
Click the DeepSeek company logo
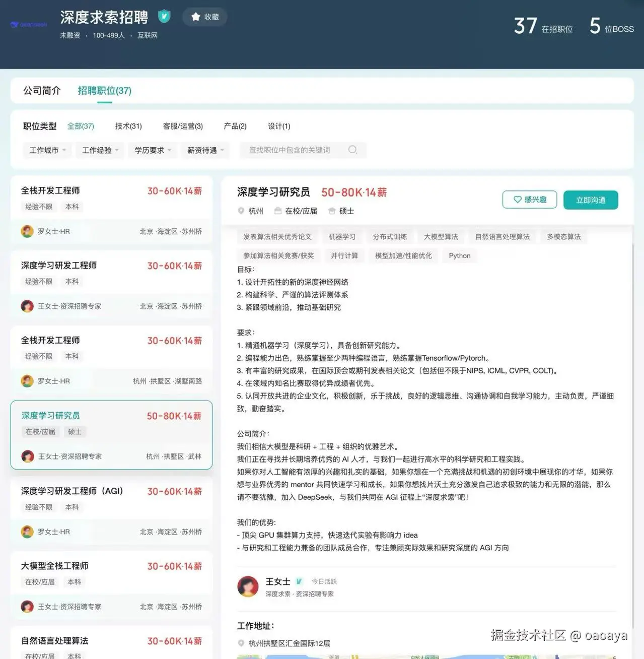(29, 24)
